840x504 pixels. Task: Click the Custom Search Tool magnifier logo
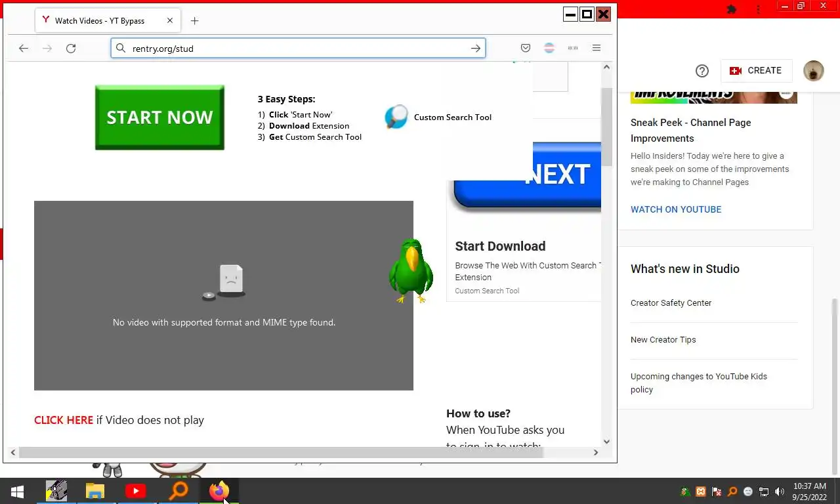[x=396, y=117]
